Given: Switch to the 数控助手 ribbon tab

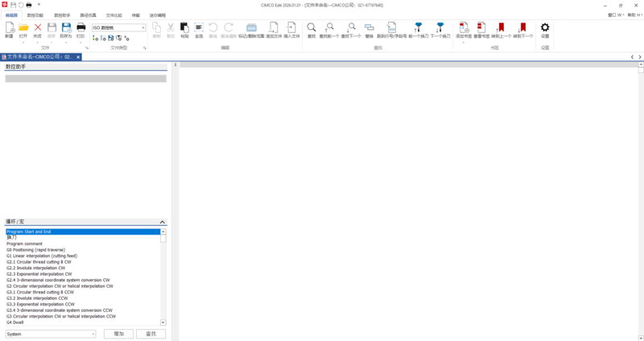Looking at the screenshot, I should coord(62,15).
